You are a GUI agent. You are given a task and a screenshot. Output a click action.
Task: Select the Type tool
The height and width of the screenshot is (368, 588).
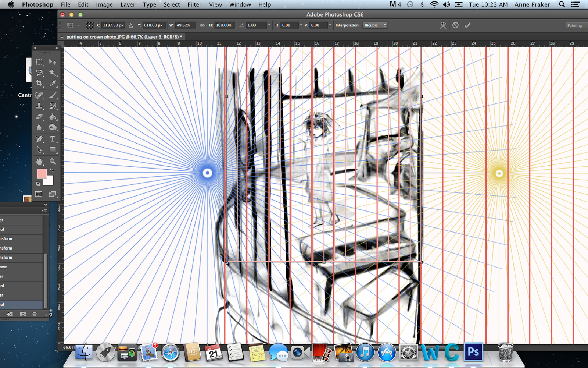point(53,139)
